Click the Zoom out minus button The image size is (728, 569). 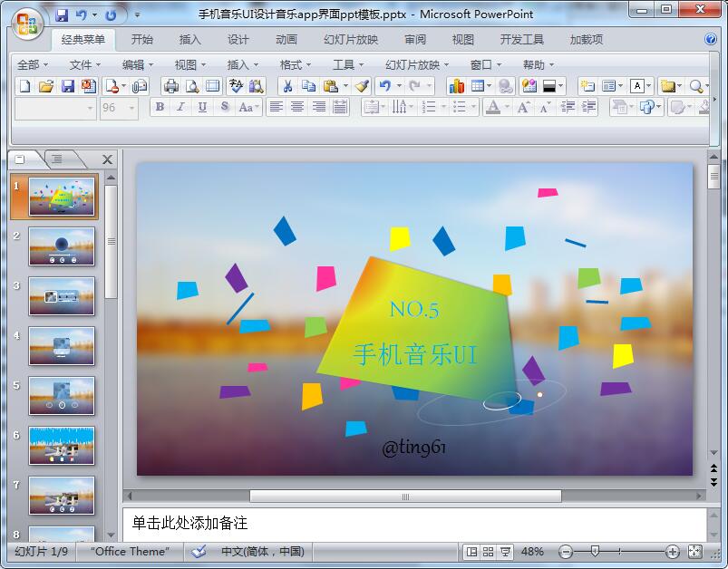(x=566, y=552)
